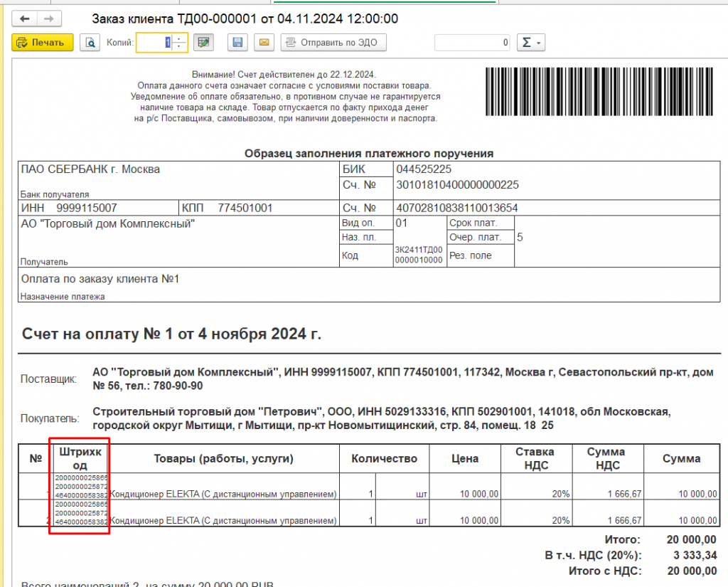Click the Количество column header
The image size is (728, 587).
click(385, 459)
